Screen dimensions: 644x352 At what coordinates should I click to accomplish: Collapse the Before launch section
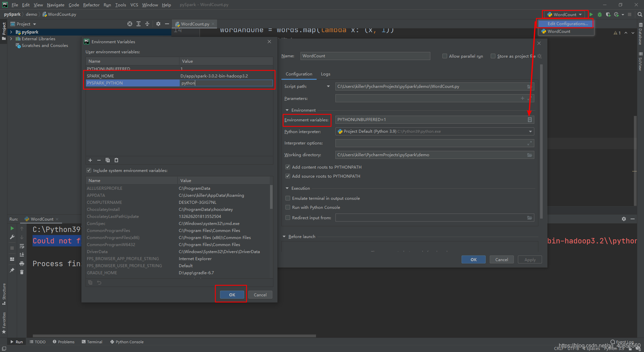(x=284, y=237)
